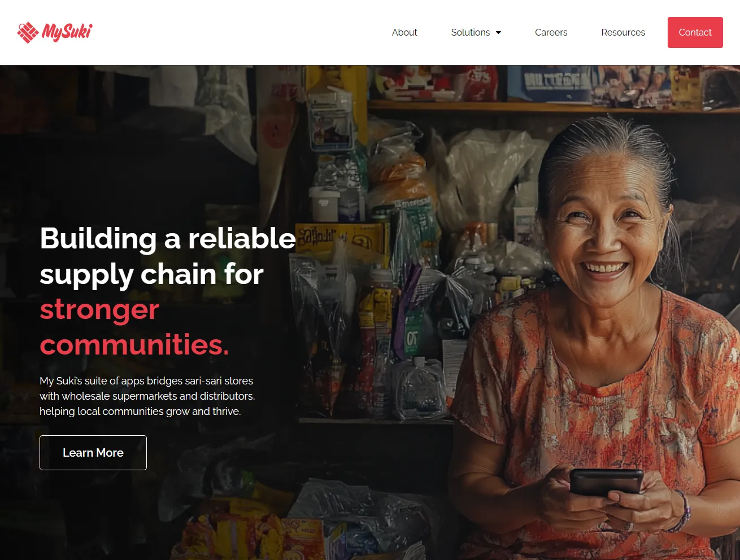Open the Careers navigation link
740x560 pixels.
point(551,32)
